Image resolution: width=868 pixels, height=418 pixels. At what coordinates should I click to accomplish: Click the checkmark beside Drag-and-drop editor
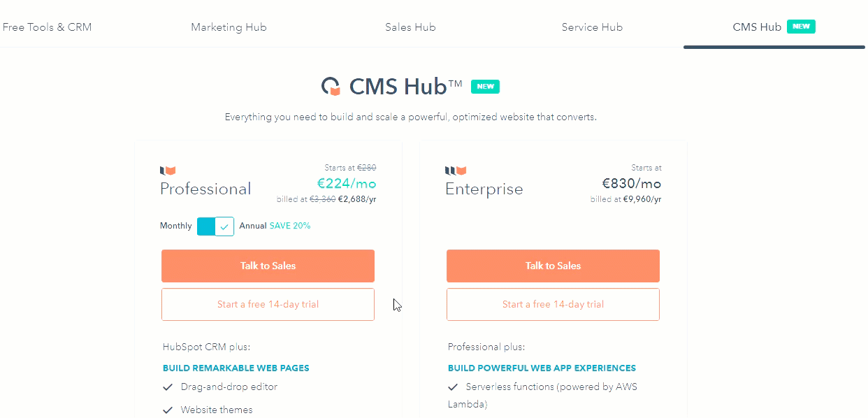coord(168,386)
